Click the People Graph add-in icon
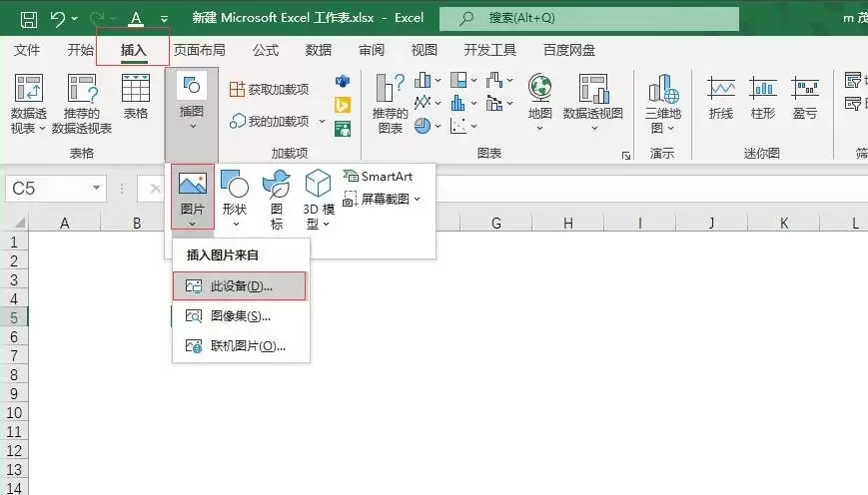This screenshot has height=495, width=868. (343, 130)
